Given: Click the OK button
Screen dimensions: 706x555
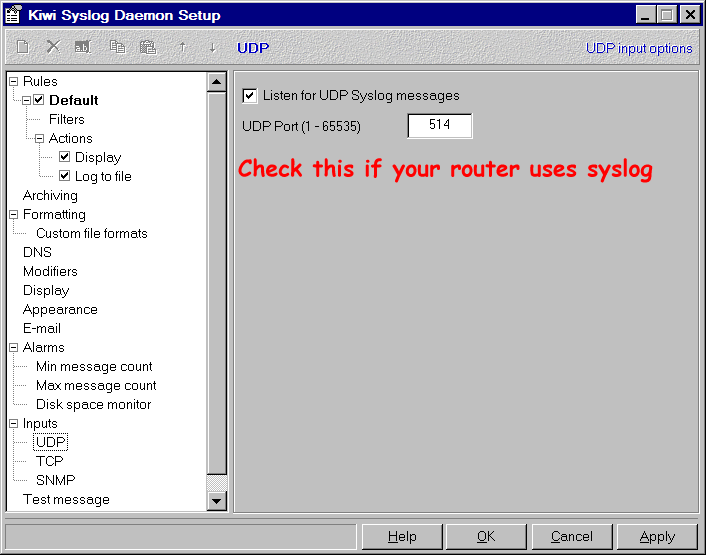Looking at the screenshot, I should click(486, 537).
